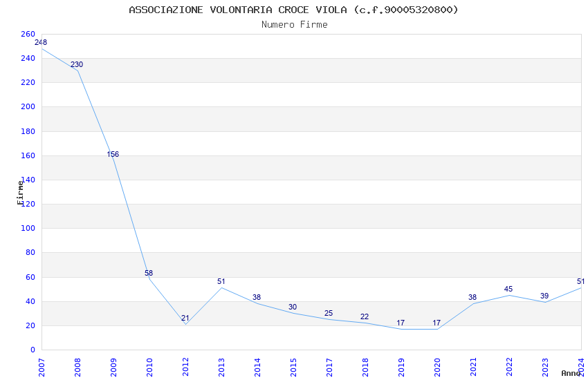Image resolution: width=588 pixels, height=380 pixels.
Task: Select the data label '39' for 2023
Action: tap(544, 296)
